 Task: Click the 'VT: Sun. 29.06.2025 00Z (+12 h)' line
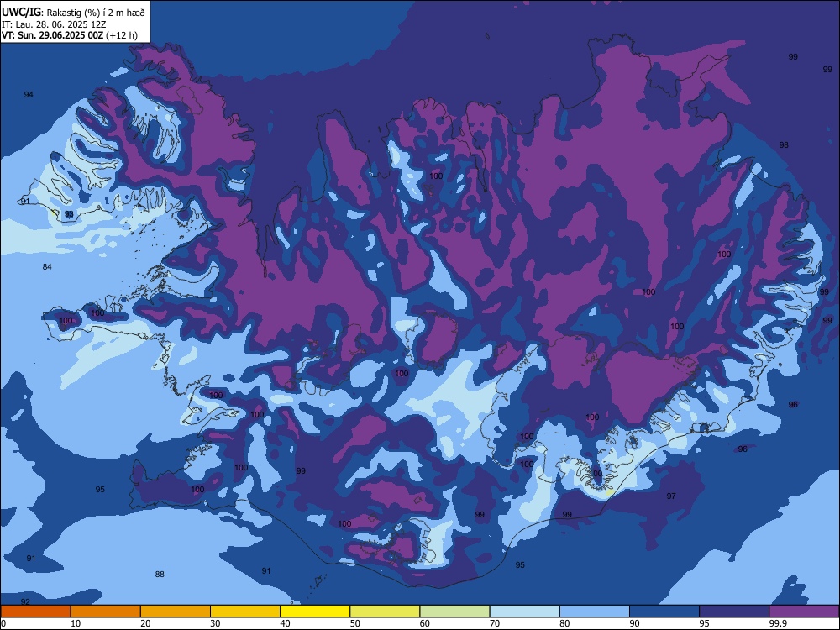click(70, 35)
